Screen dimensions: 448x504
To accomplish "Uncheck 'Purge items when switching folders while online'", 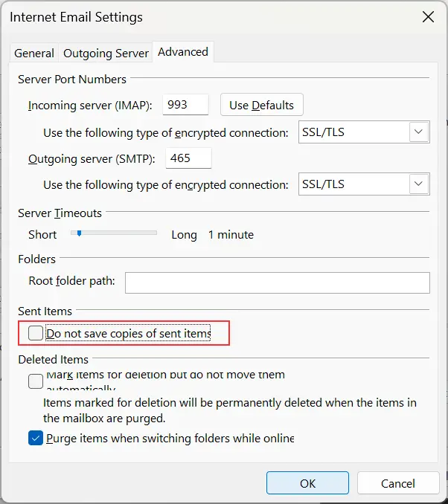I will tap(36, 438).
